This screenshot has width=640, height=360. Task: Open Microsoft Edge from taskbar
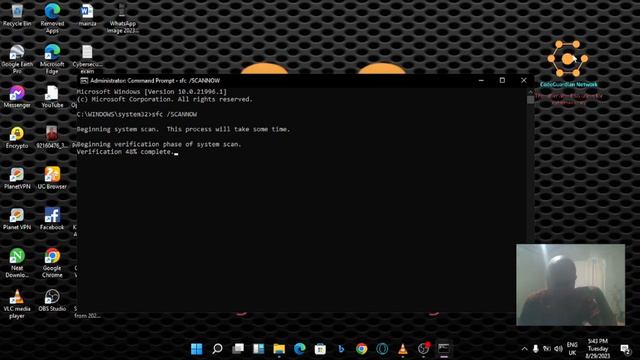300,349
